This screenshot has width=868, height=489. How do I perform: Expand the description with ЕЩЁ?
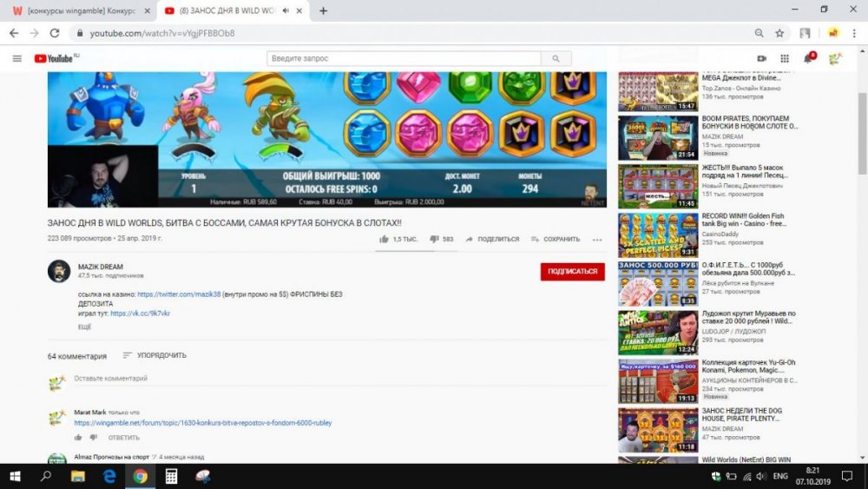click(84, 327)
